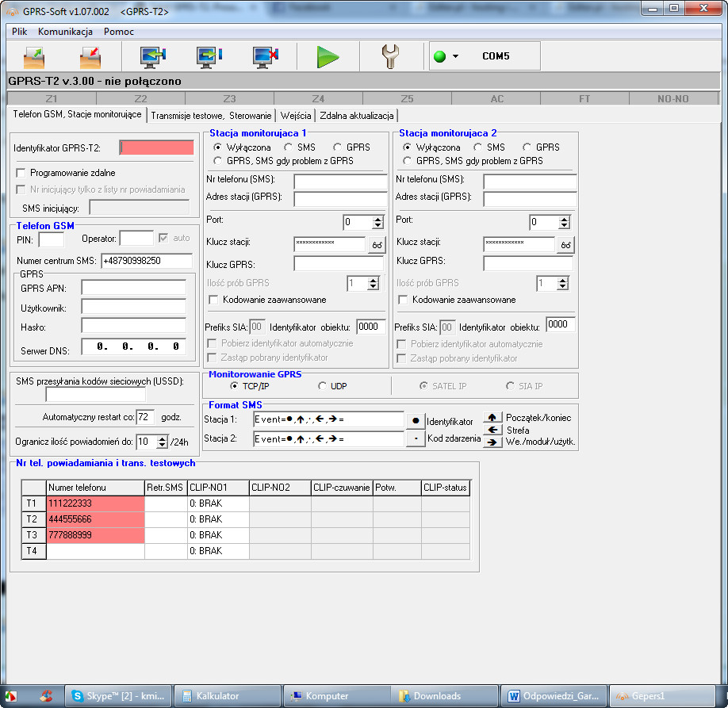Open Komunikacja menu
This screenshot has height=708, width=728.
click(x=66, y=32)
